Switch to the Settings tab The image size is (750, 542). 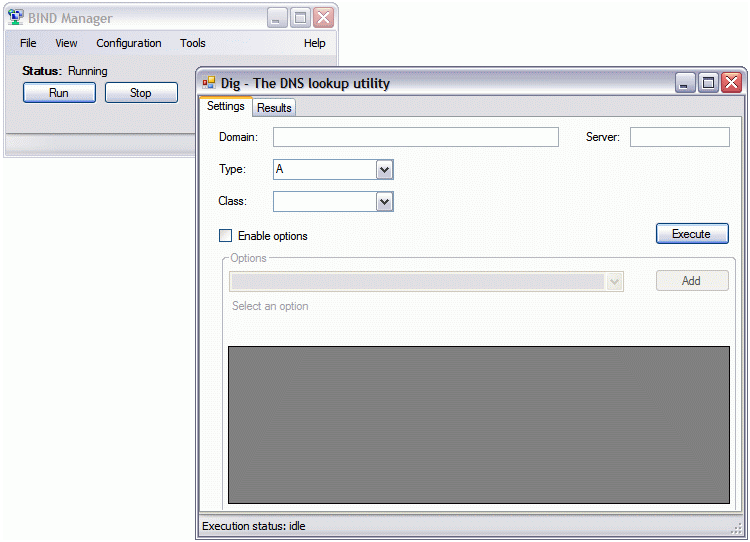click(226, 106)
